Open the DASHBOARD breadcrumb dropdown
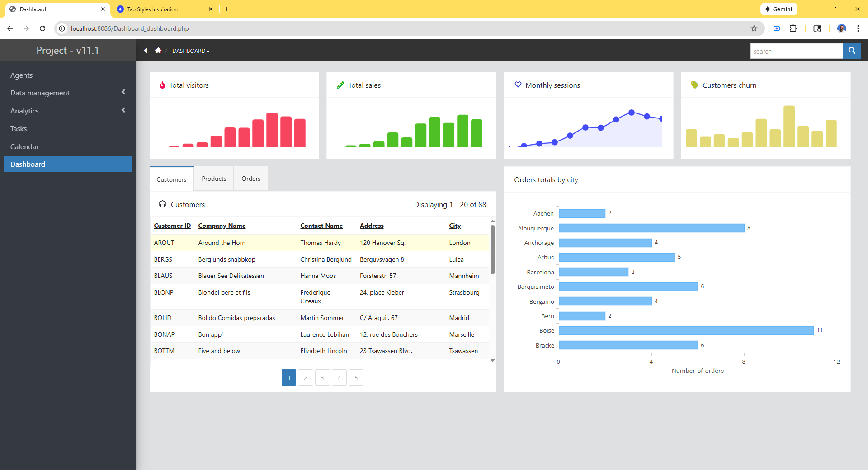The height and width of the screenshot is (470, 868). tap(191, 51)
